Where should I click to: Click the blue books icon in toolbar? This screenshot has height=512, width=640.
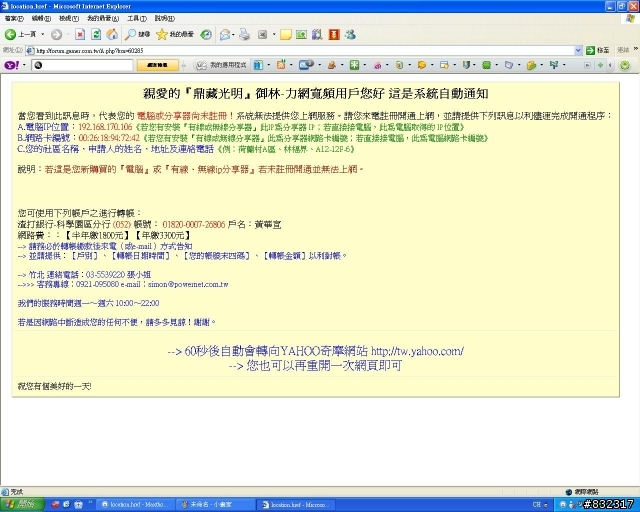point(317,35)
